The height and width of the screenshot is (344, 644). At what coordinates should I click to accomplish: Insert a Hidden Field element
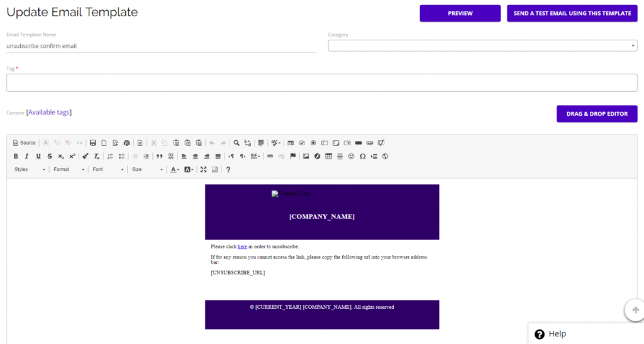coord(381,143)
